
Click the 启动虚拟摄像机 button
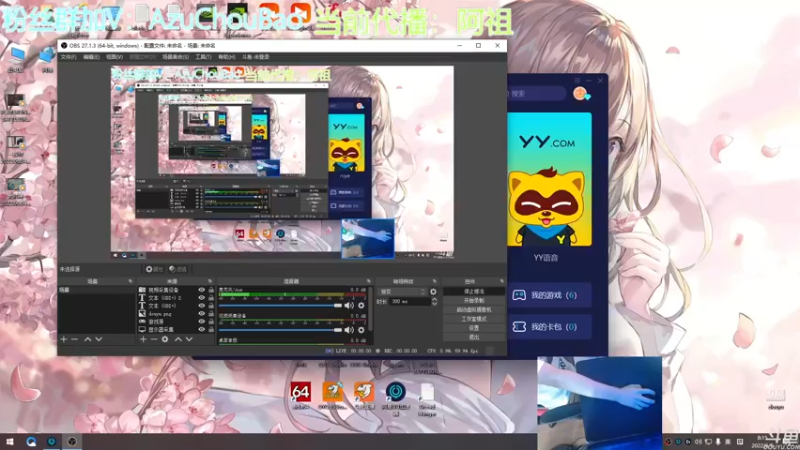tap(474, 310)
